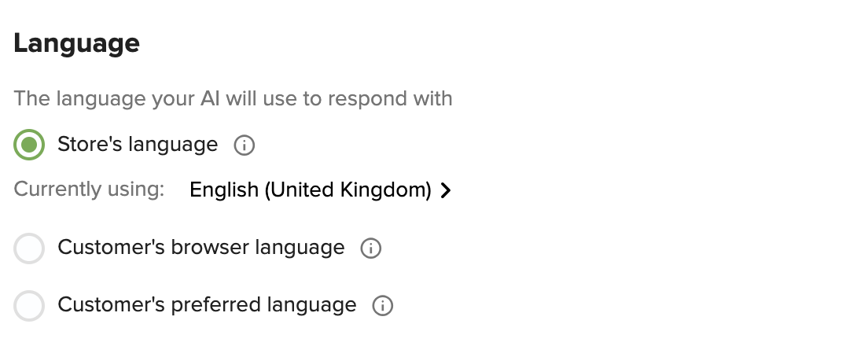Viewport: 868px width, 346px height.
Task: Click the empty radio circle above preferred language
Action: (29, 248)
